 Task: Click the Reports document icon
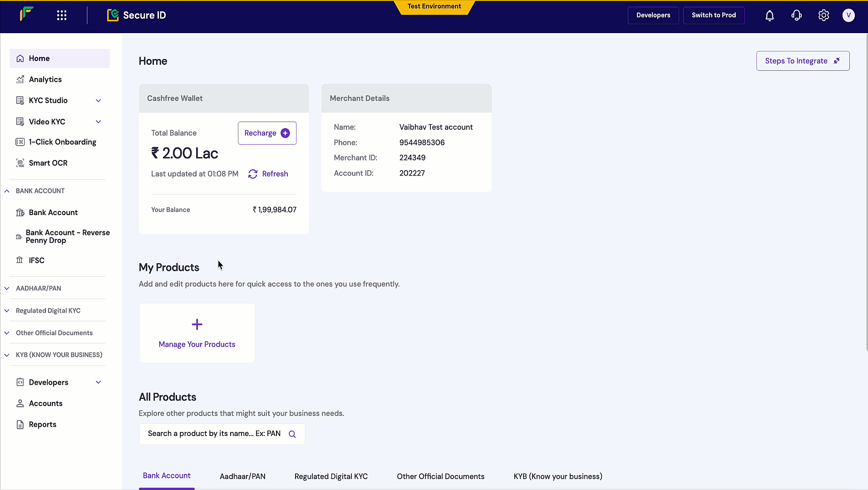point(20,425)
